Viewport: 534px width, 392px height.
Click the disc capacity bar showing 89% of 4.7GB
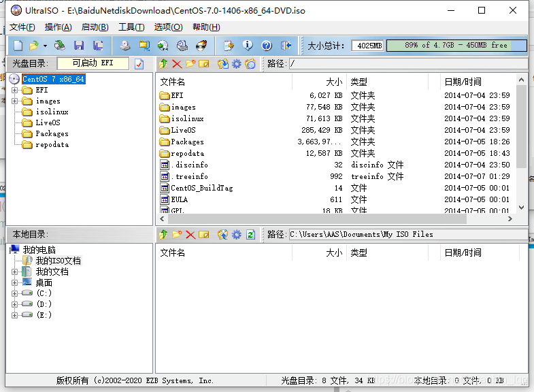pyautogui.click(x=456, y=46)
